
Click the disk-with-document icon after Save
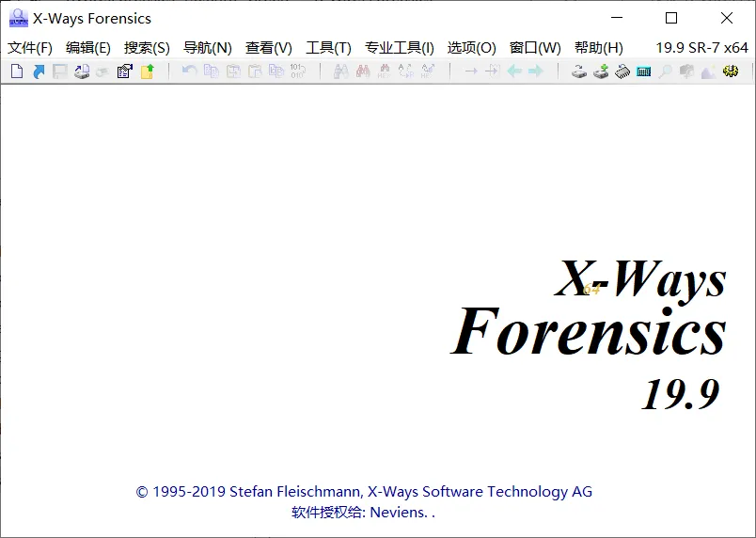82,71
